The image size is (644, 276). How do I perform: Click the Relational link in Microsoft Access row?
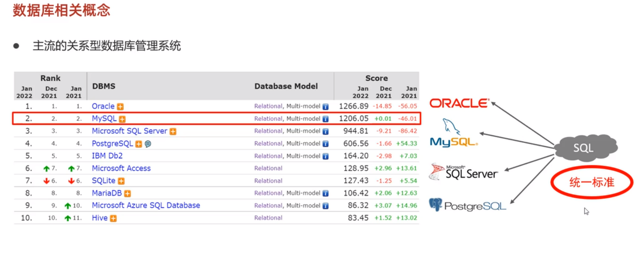pos(268,168)
